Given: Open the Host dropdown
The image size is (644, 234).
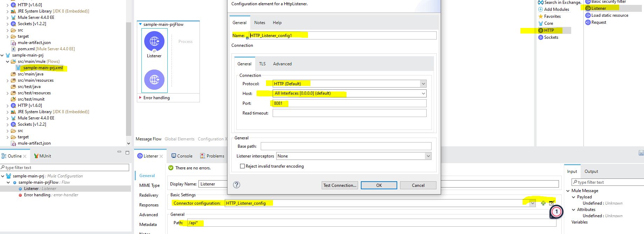Looking at the screenshot, I should click(423, 94).
